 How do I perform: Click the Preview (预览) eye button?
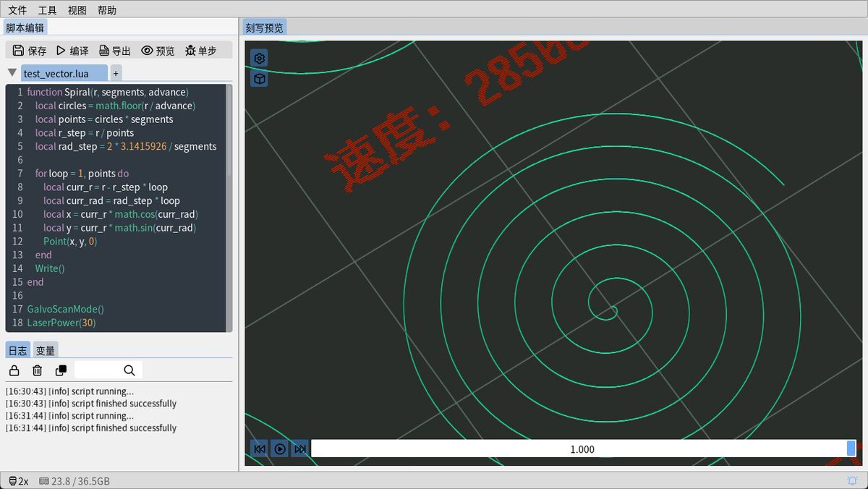pos(158,51)
